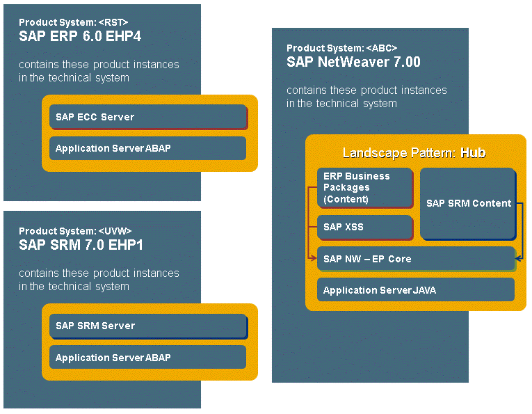Click the SAP SRM Content box
532x414 pixels.
[467, 203]
